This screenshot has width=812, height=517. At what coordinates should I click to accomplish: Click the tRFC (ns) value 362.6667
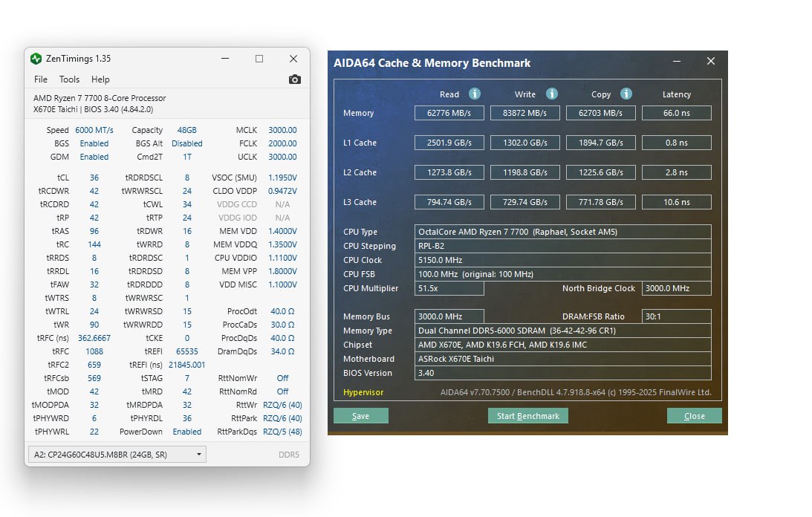(94, 338)
